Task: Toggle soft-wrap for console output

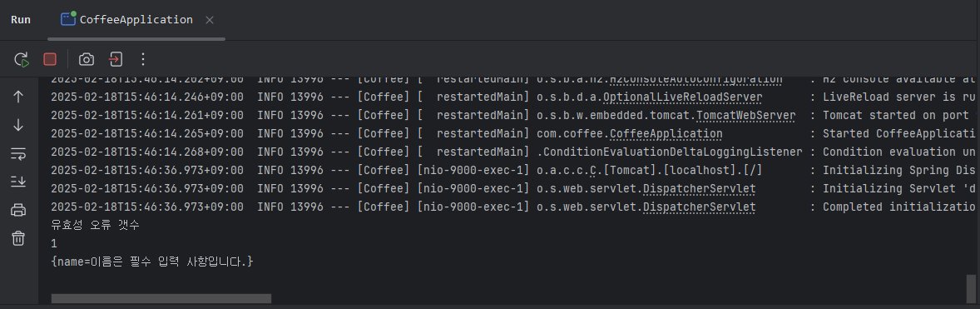Action: (x=18, y=154)
